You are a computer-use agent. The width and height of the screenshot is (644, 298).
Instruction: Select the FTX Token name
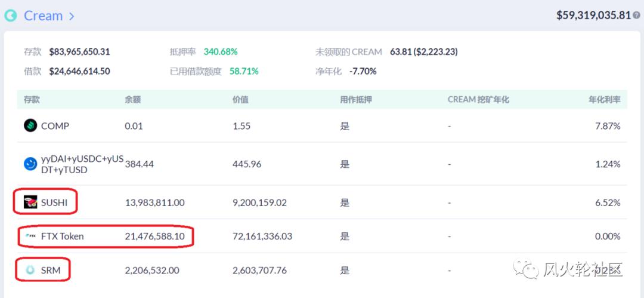tap(63, 236)
